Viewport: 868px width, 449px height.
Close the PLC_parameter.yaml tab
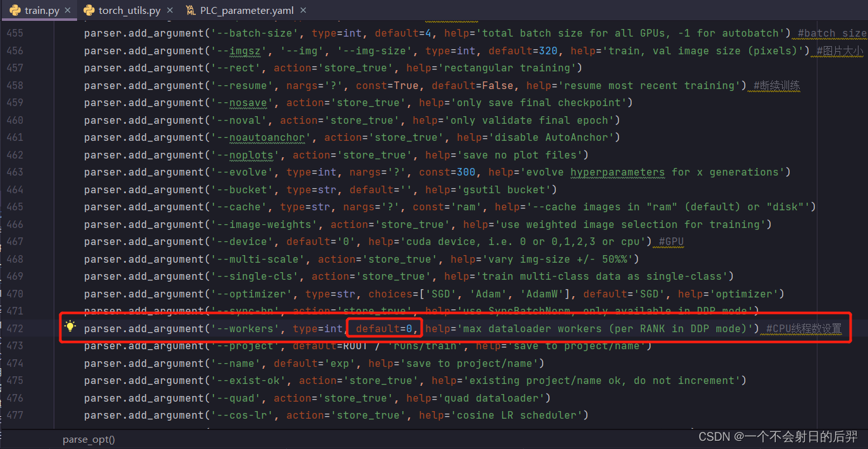tap(302, 10)
